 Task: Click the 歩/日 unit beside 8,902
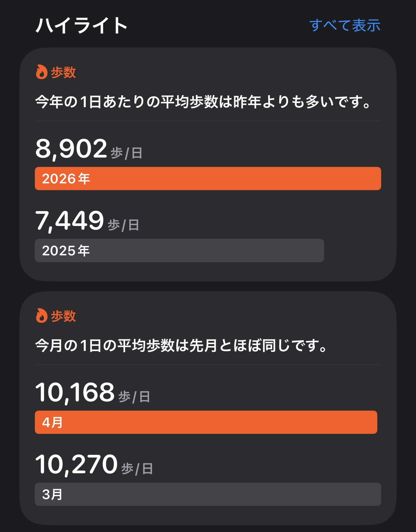click(126, 153)
